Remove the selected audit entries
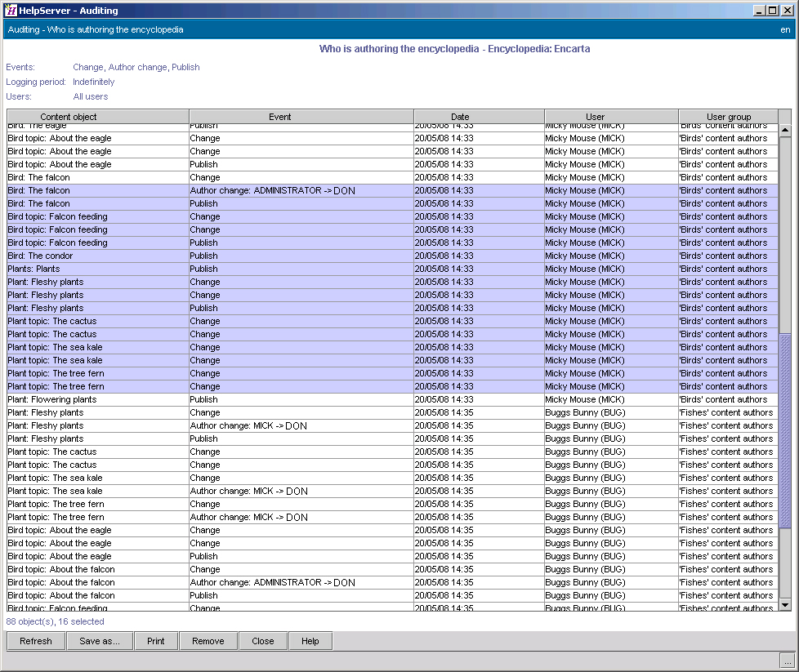Screen dimensions: 799x672 coord(208,641)
